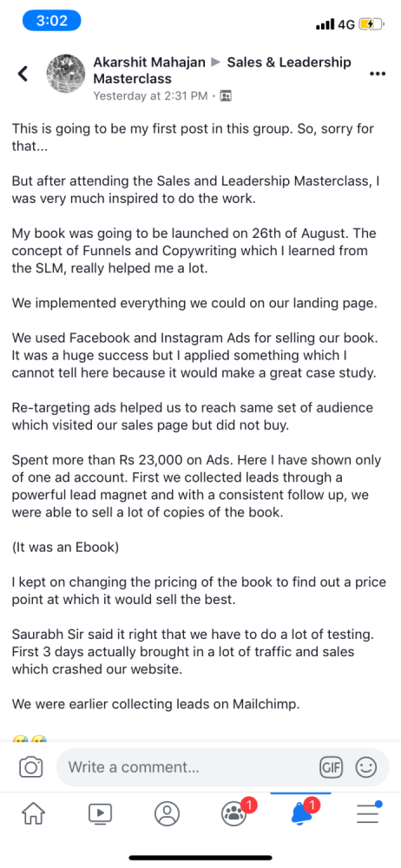Tap the 3:02 time pill in status bar
The height and width of the screenshot is (868, 401).
51,21
